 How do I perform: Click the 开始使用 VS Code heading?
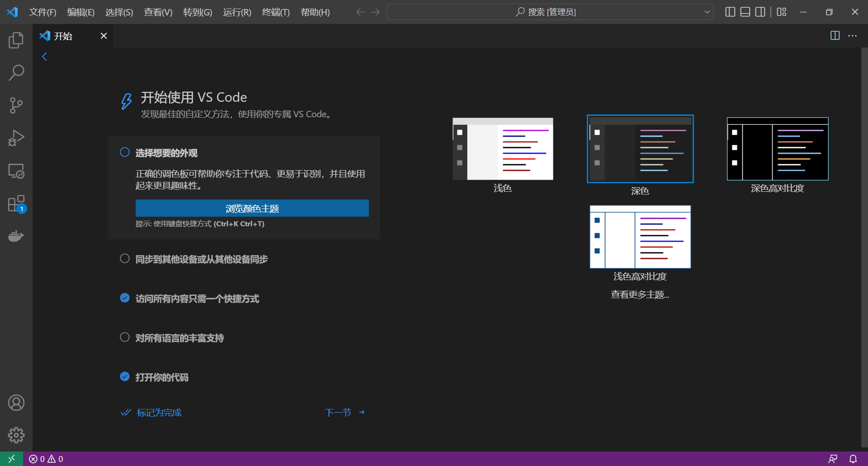(194, 97)
